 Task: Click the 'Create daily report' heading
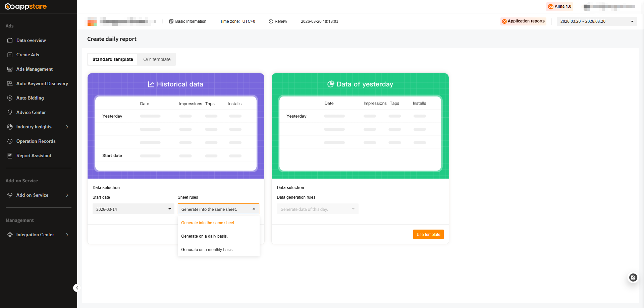tap(112, 39)
